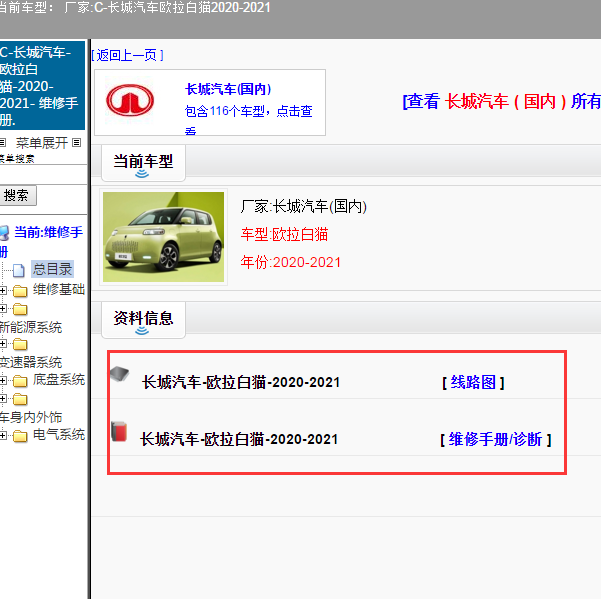Select 总目录 in the tree
Viewport: 601px width, 599px height.
tap(53, 269)
